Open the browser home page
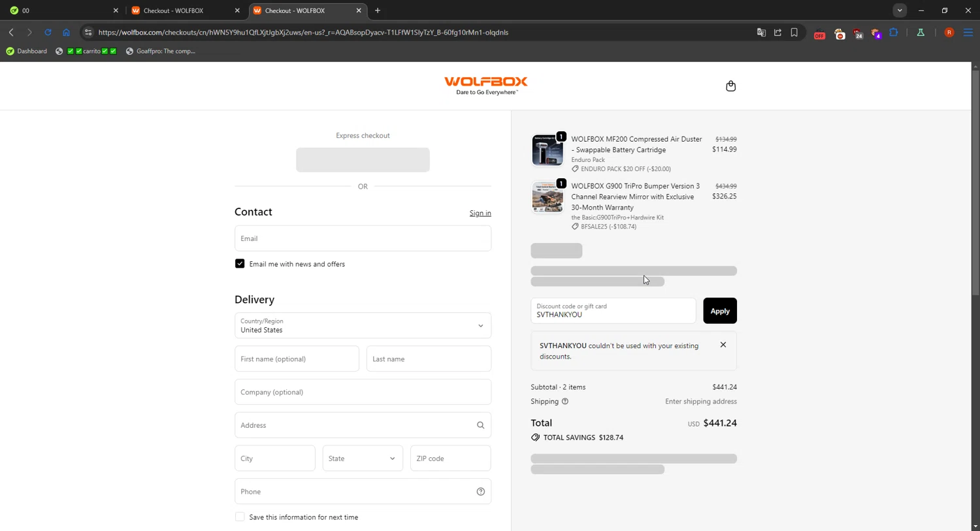 coord(66,32)
